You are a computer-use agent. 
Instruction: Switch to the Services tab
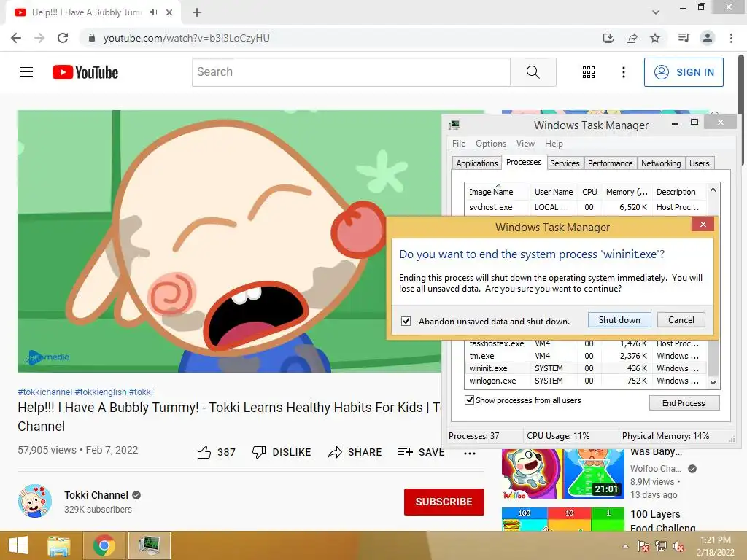pos(565,163)
